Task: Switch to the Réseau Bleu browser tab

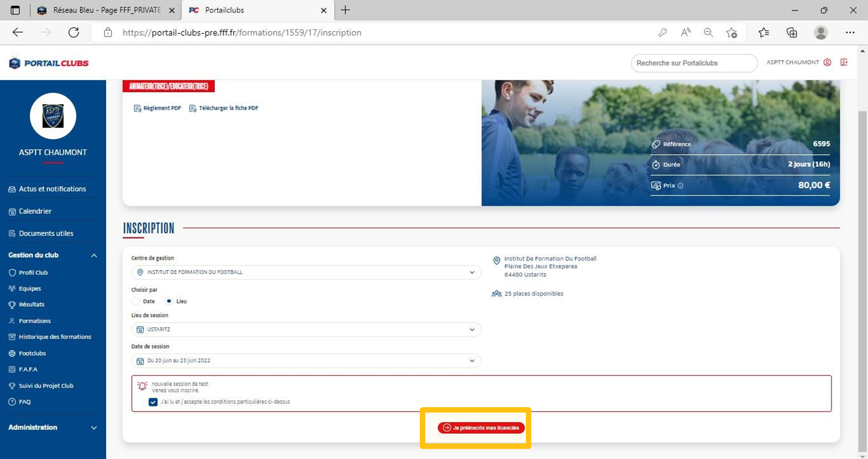Action: 106,10
